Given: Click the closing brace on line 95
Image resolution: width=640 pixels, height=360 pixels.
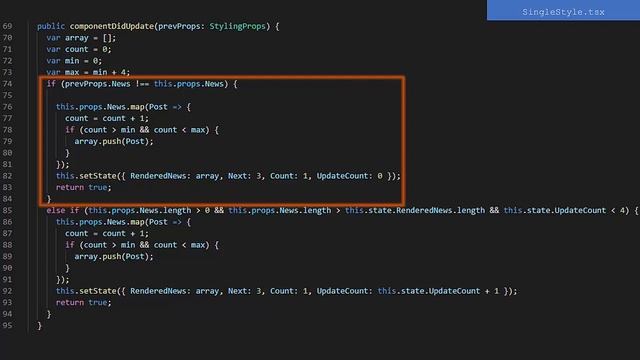Looking at the screenshot, I should (40, 325).
